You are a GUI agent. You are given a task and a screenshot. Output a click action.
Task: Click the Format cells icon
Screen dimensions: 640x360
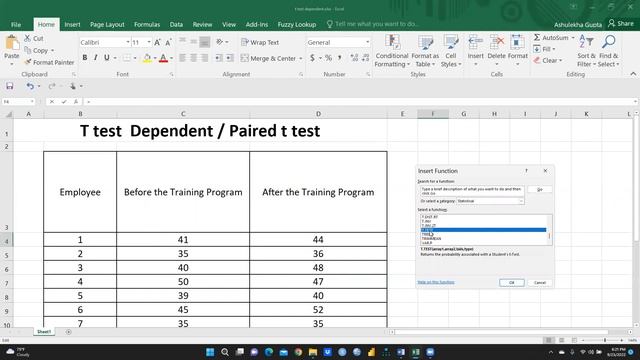(x=518, y=42)
